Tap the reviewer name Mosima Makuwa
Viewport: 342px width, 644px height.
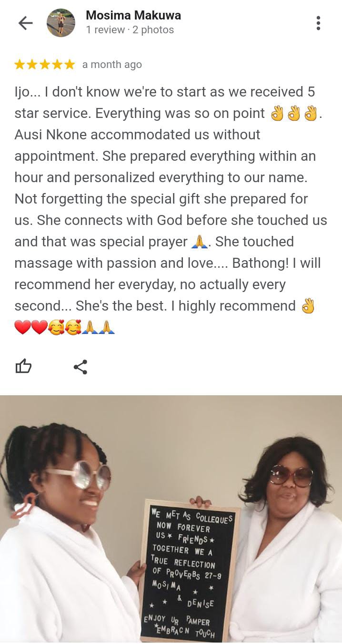click(133, 15)
